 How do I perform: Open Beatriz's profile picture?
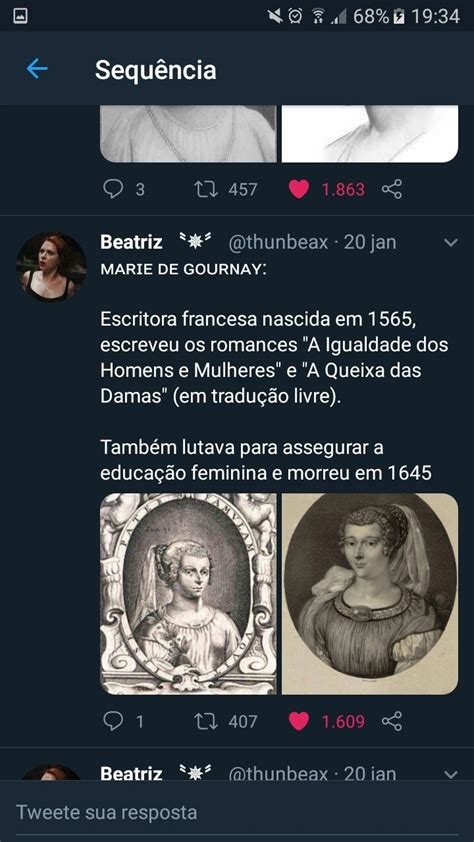click(x=51, y=267)
